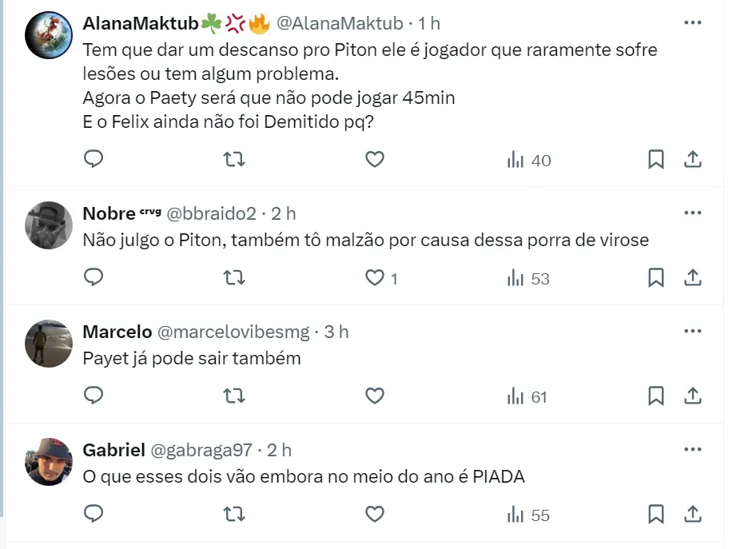This screenshot has width=756, height=549.
Task: Reply to Nobre's tweet about virose
Action: click(x=94, y=278)
